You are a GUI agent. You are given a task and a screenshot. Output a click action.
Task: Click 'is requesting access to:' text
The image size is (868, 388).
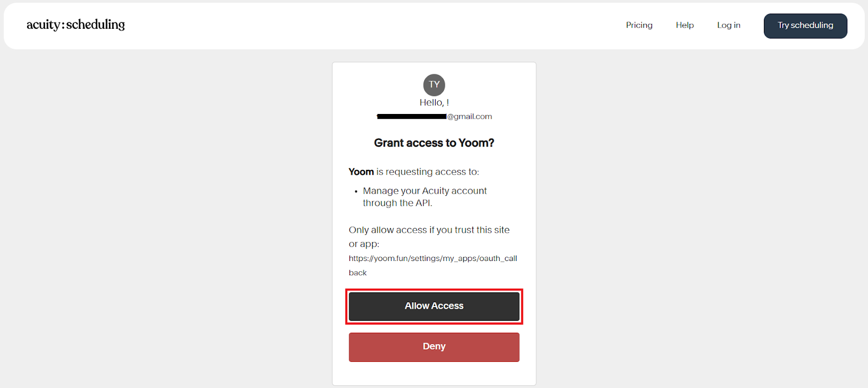[x=427, y=172]
